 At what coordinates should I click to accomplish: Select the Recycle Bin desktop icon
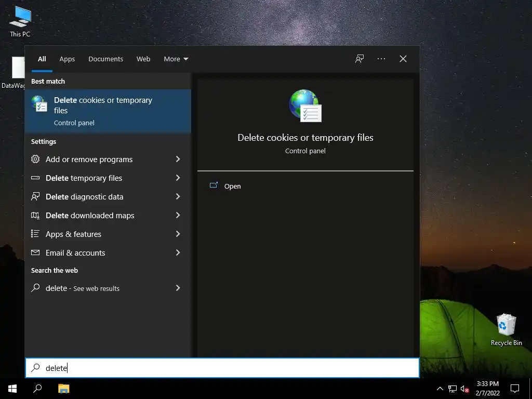[x=506, y=330]
